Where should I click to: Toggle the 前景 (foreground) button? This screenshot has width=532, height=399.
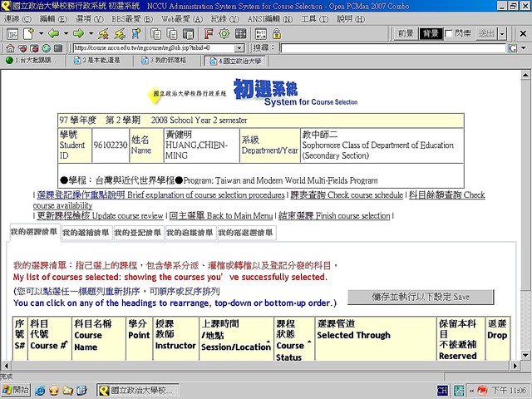coord(406,33)
